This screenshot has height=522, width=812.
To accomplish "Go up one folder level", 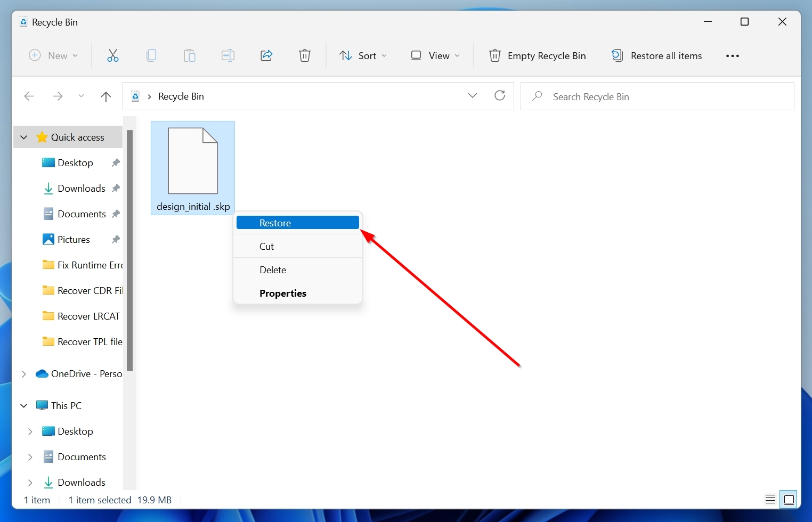I will pyautogui.click(x=105, y=96).
